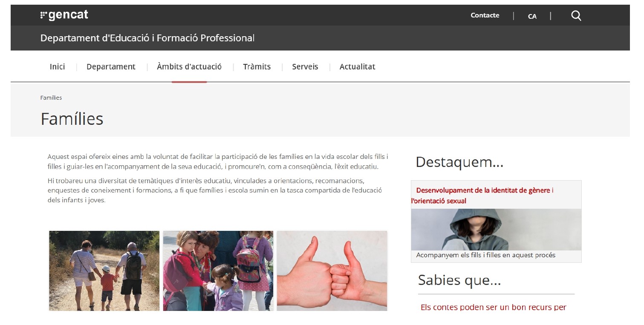This screenshot has width=644, height=325.
Task: Click the Acompanyem els fills i filles caption
Action: click(485, 255)
